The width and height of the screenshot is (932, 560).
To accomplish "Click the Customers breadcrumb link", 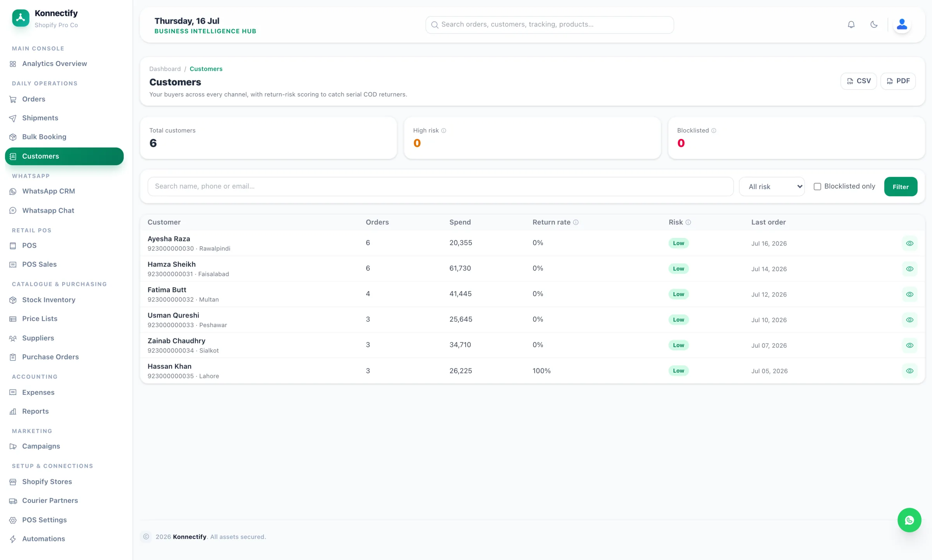I will click(x=206, y=69).
